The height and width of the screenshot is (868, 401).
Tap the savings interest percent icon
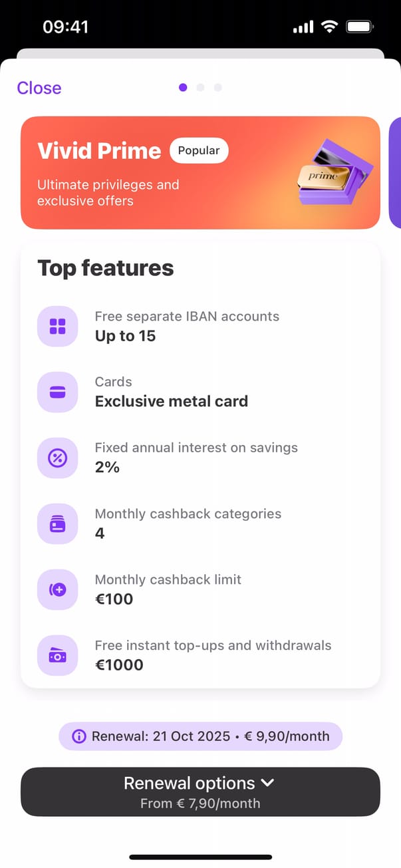coord(58,458)
